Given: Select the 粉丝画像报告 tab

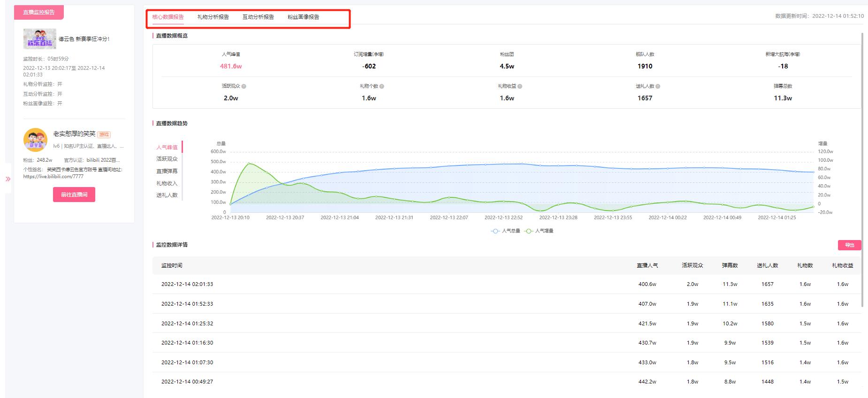Looking at the screenshot, I should (x=303, y=17).
